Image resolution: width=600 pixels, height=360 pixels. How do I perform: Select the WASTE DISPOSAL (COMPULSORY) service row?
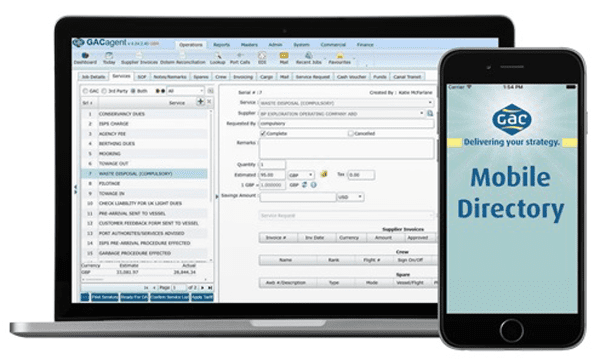(x=145, y=174)
